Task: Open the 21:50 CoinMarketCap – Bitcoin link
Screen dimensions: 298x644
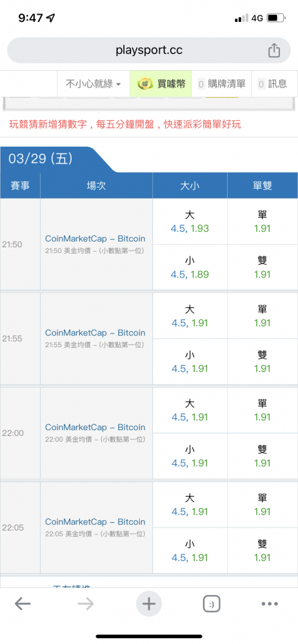Action: point(95,239)
